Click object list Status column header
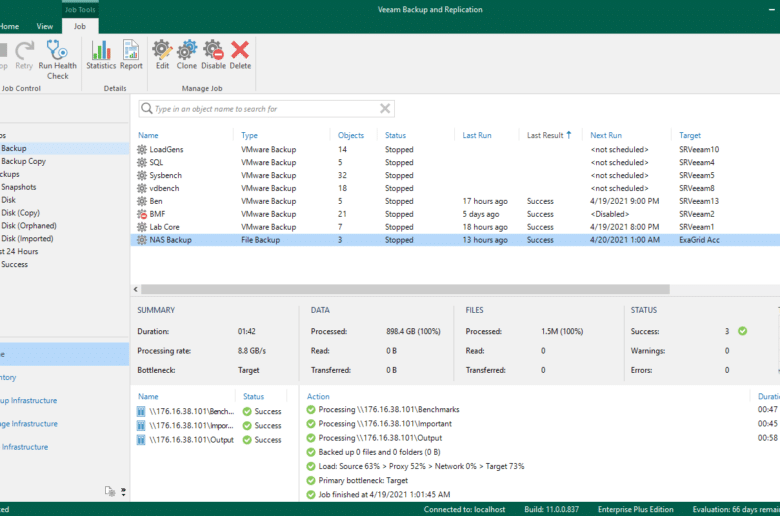This screenshot has height=516, width=780. pos(253,397)
